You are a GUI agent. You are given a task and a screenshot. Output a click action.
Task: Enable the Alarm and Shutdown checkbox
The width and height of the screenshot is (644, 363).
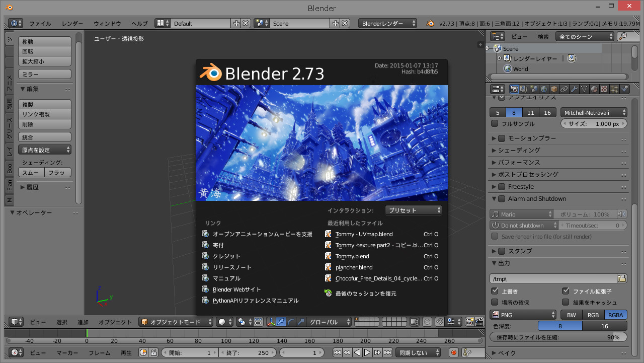(501, 198)
